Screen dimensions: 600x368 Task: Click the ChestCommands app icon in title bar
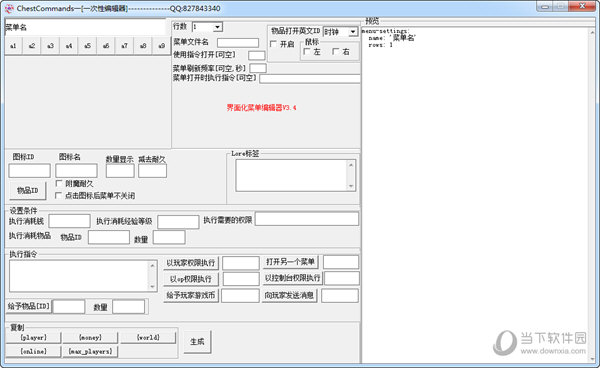click(x=9, y=8)
